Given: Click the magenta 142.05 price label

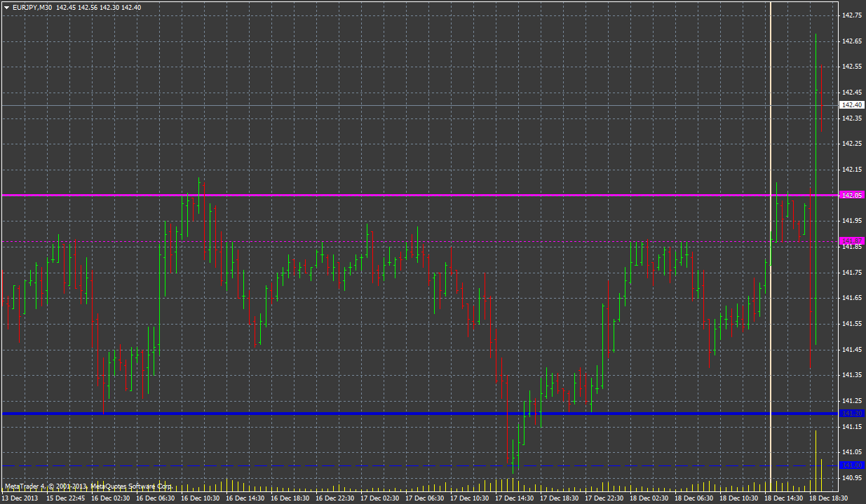Looking at the screenshot, I should click(852, 195).
